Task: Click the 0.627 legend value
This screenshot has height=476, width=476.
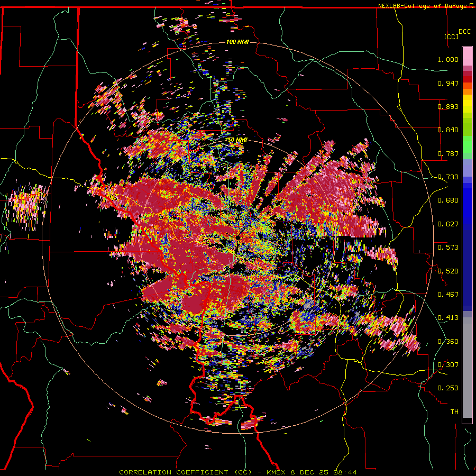Action: click(448, 224)
